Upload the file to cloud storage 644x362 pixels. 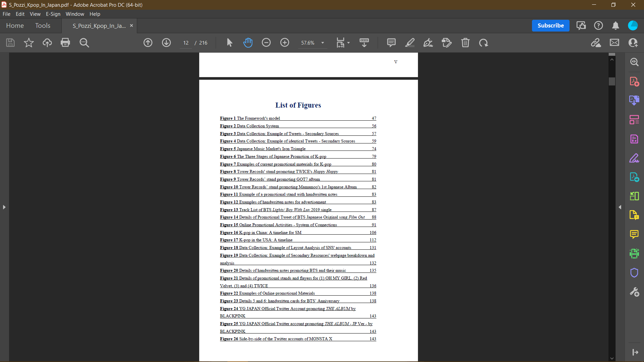47,43
